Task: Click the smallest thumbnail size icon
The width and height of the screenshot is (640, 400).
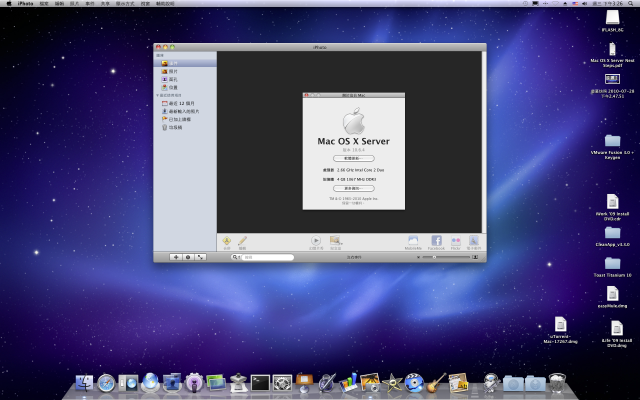Action: tap(418, 257)
